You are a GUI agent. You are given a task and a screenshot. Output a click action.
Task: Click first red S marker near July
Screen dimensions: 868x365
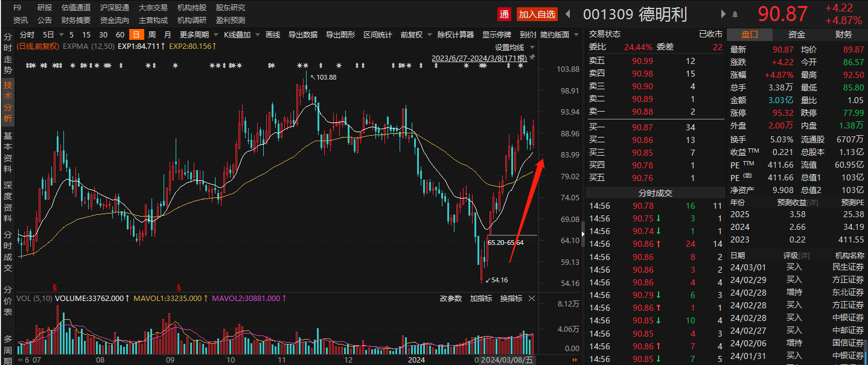click(54, 287)
